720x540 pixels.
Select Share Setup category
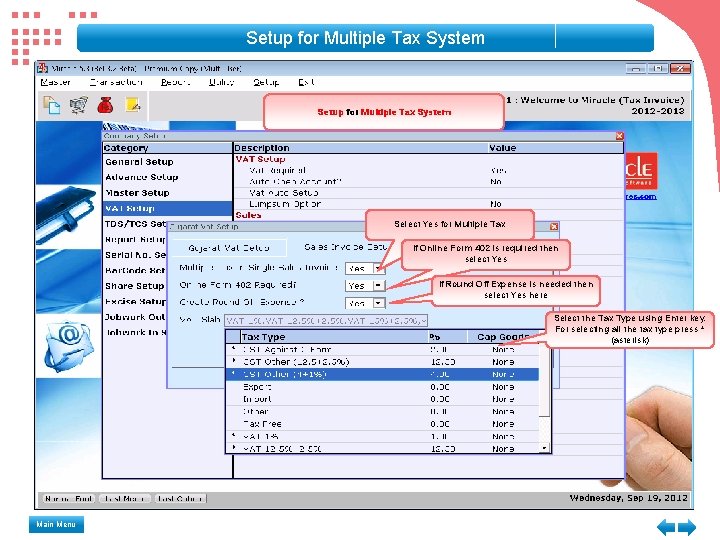click(x=134, y=286)
